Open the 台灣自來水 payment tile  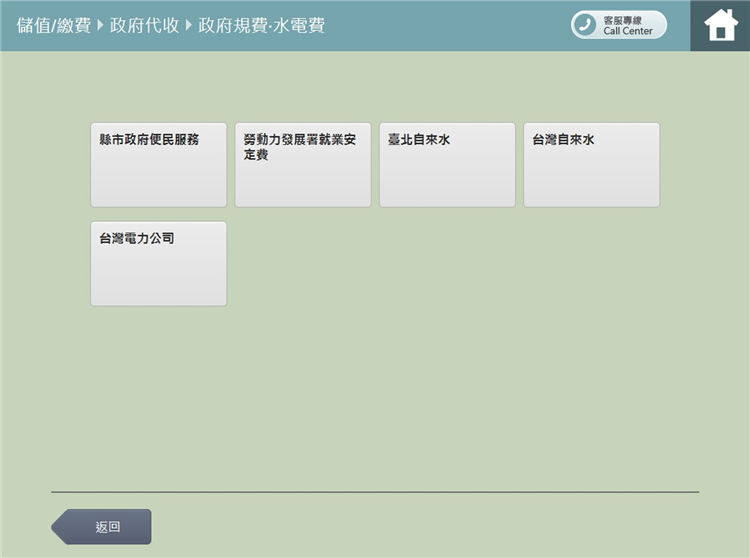(592, 165)
